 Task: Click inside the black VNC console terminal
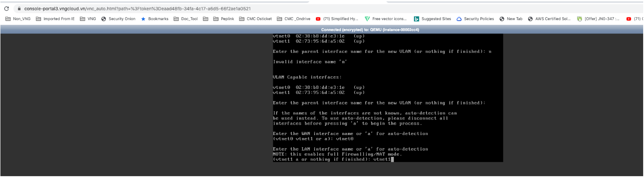pyautogui.click(x=387, y=97)
